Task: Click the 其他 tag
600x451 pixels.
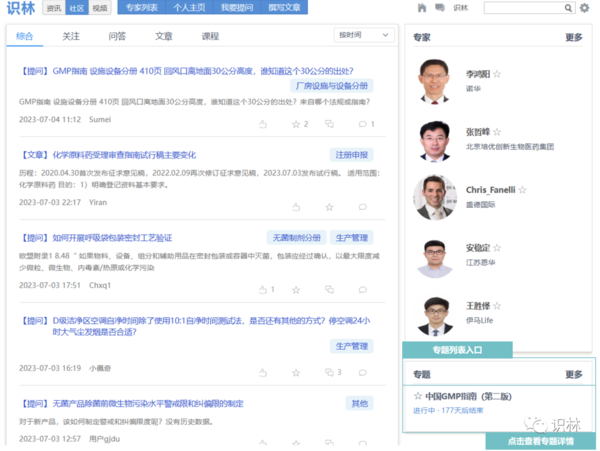Action: tap(360, 403)
